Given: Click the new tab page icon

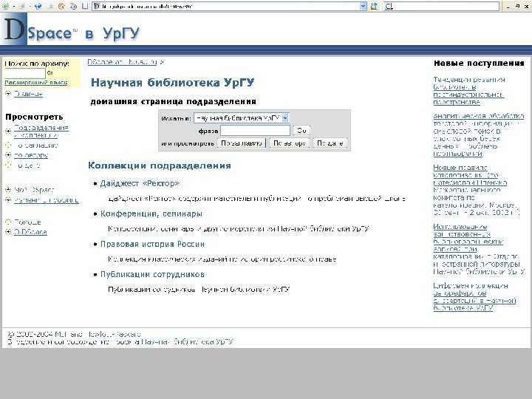Looking at the screenshot, I should click(x=85, y=6).
